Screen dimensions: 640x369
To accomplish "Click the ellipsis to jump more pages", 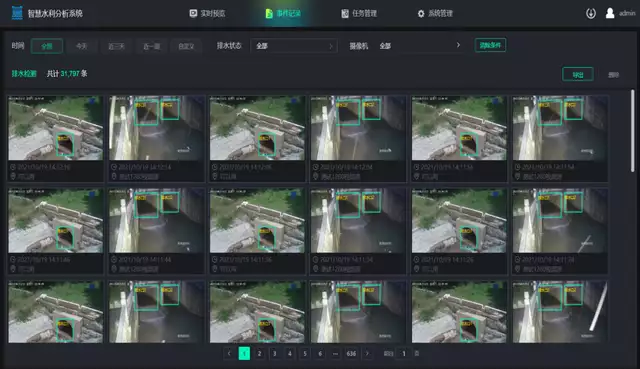I will [x=335, y=353].
